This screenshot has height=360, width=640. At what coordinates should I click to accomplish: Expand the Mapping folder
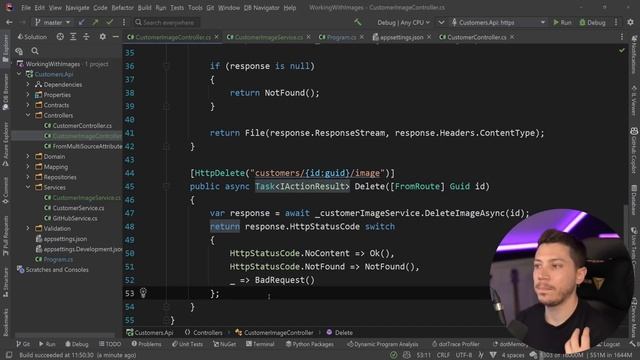tap(28, 167)
